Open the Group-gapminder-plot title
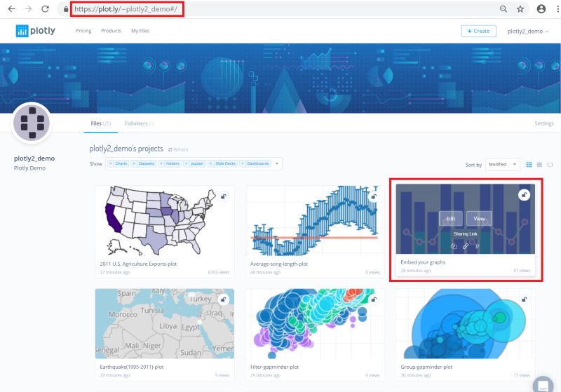 pyautogui.click(x=426, y=367)
